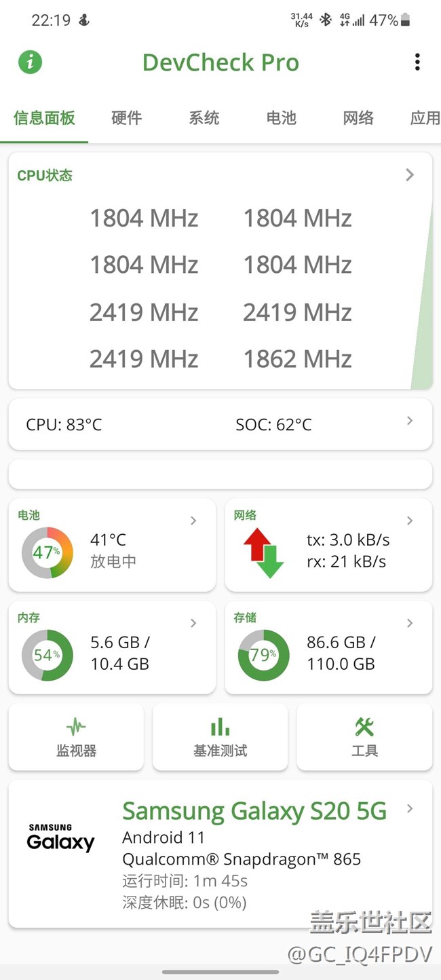The image size is (441, 980).
Task: Tap the benchmark bar chart icon
Action: [220, 728]
